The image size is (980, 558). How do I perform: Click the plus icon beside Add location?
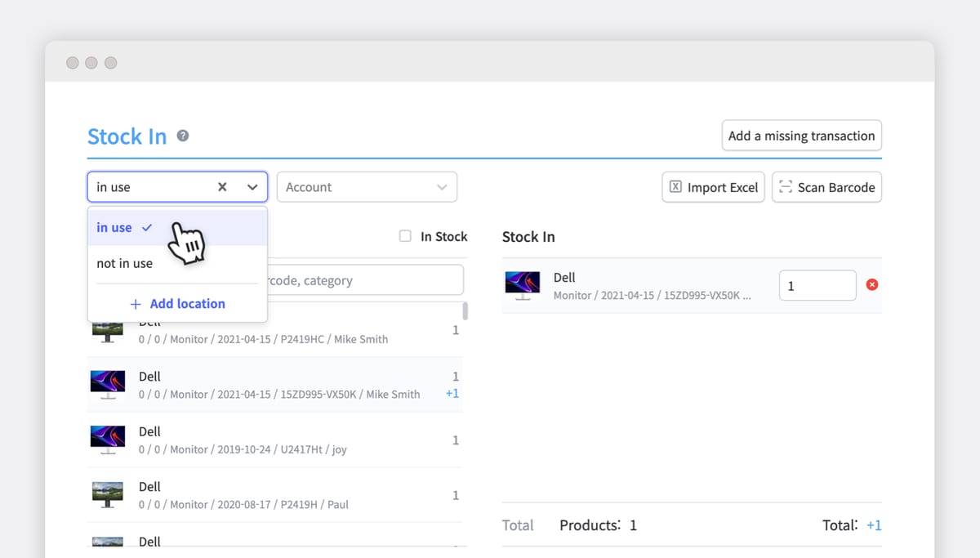pyautogui.click(x=136, y=303)
